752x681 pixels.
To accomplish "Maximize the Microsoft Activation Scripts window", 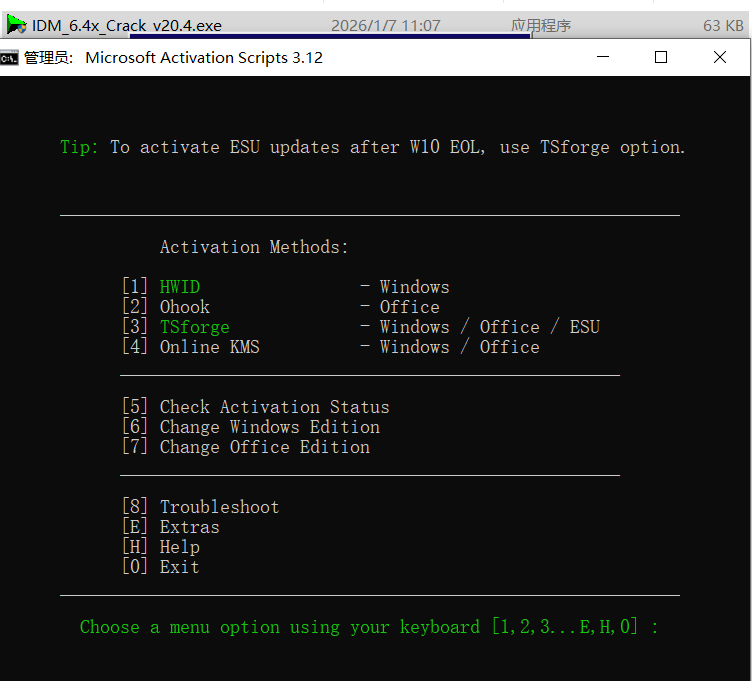I will [x=661, y=57].
